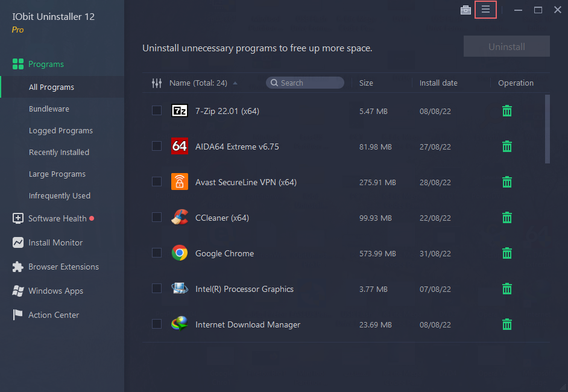Image resolution: width=568 pixels, height=392 pixels.
Task: Click the program list vertical scrollbar
Action: click(x=547, y=129)
